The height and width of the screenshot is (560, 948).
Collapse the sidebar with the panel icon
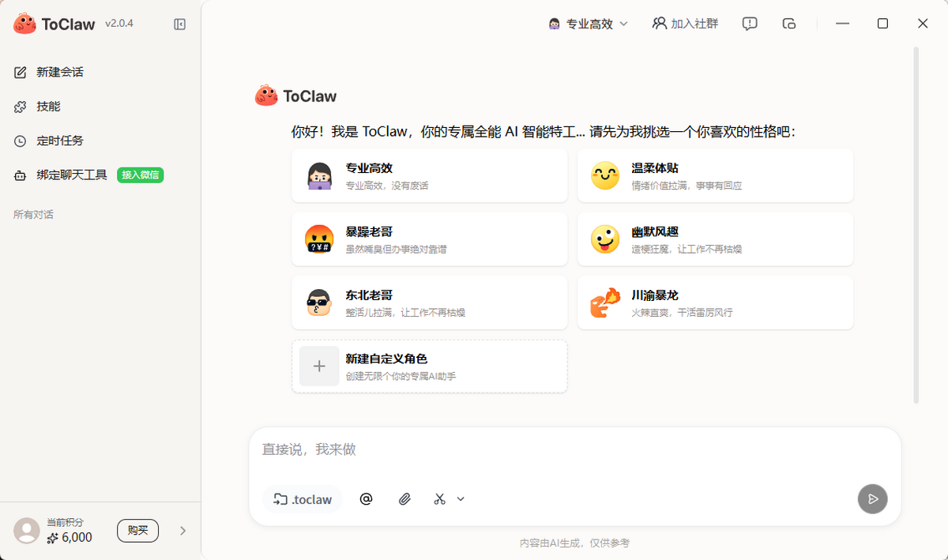click(x=179, y=24)
